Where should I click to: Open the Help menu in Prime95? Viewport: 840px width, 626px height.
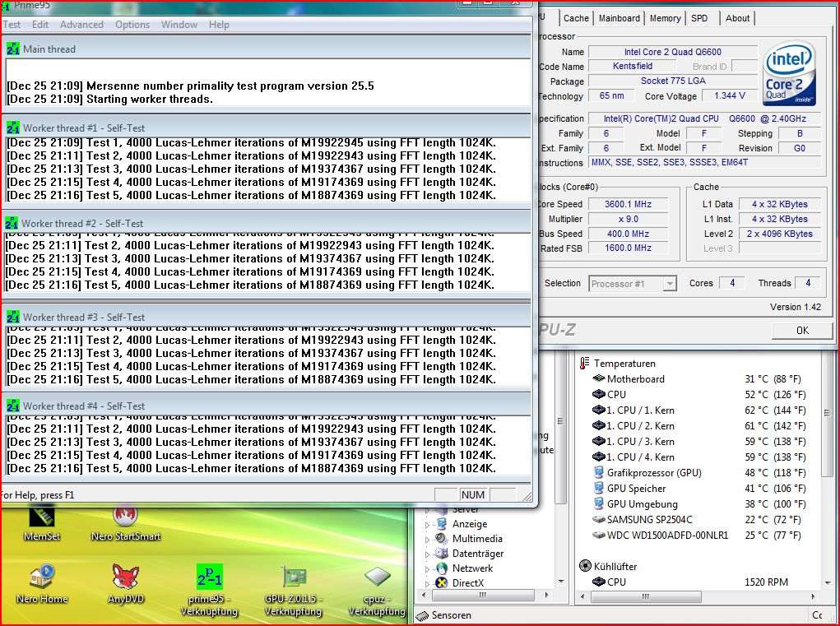pos(219,25)
